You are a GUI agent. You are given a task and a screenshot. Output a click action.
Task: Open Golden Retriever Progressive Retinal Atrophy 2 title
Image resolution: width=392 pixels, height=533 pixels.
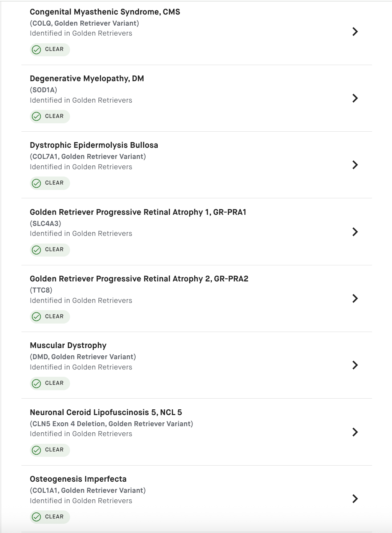[139, 279]
